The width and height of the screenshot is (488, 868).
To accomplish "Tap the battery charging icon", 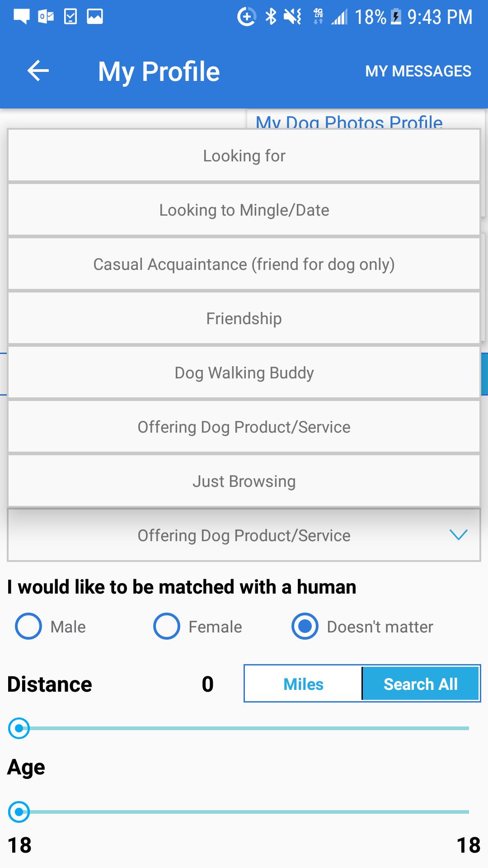I will [396, 17].
